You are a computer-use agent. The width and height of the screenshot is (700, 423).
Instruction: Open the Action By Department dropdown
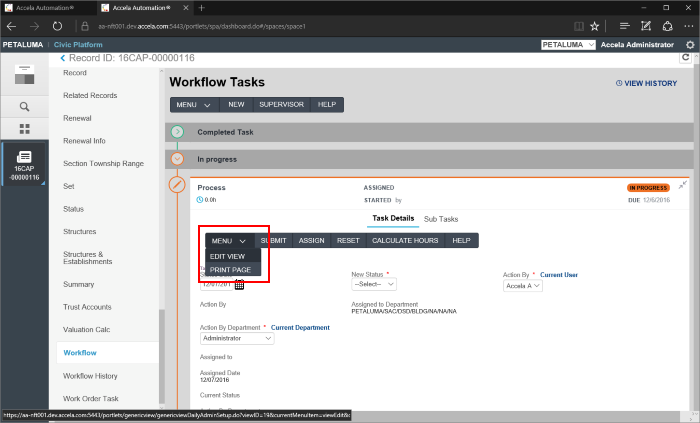point(237,339)
